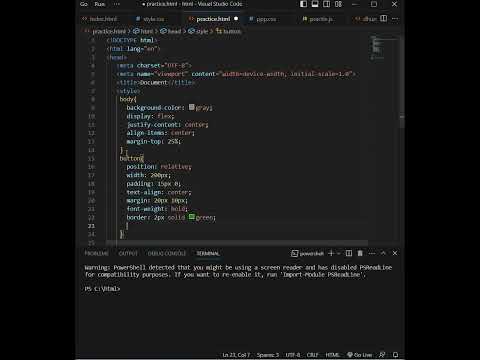Click the PS C:\html> terminal prompt
This screenshot has width=480, height=360.
tap(102, 289)
